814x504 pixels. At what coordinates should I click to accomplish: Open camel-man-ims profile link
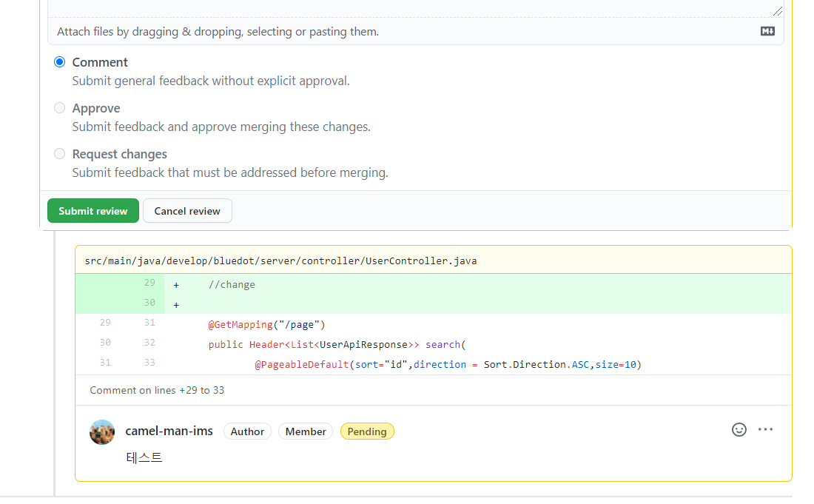pos(169,431)
